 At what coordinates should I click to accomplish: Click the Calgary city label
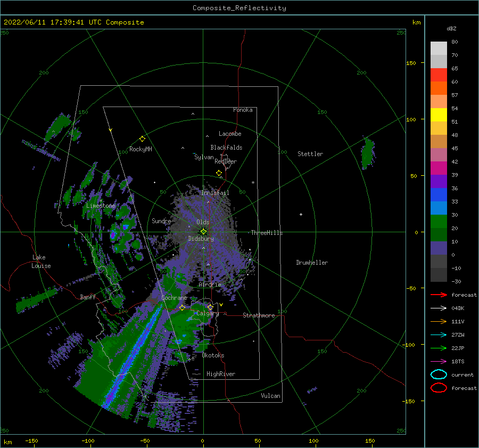click(x=208, y=313)
